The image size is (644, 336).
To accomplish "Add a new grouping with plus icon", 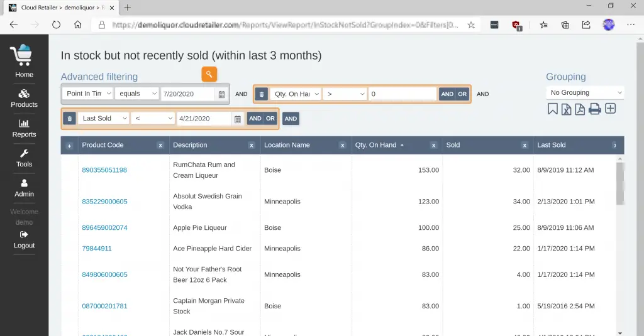I will pos(610,108).
